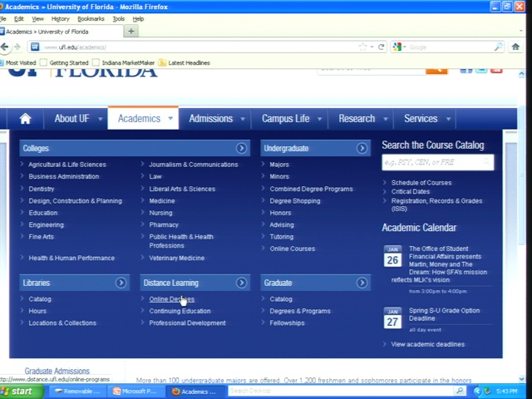Open the View academic deadlines link
Image resolution: width=532 pixels, height=399 pixels.
tap(427, 344)
